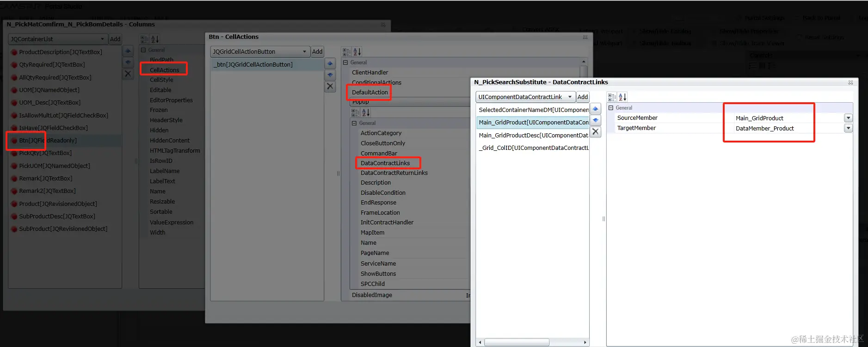Close the Columns dialog
Image resolution: width=868 pixels, height=347 pixels.
tap(383, 25)
